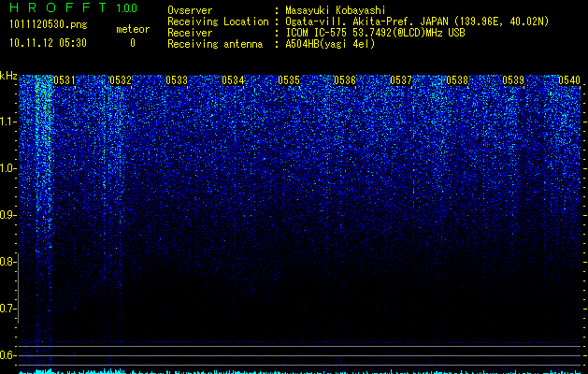This screenshot has height=374, width=588.
Task: Click the name Masayuki Kobayashi
Action: pyautogui.click(x=336, y=10)
